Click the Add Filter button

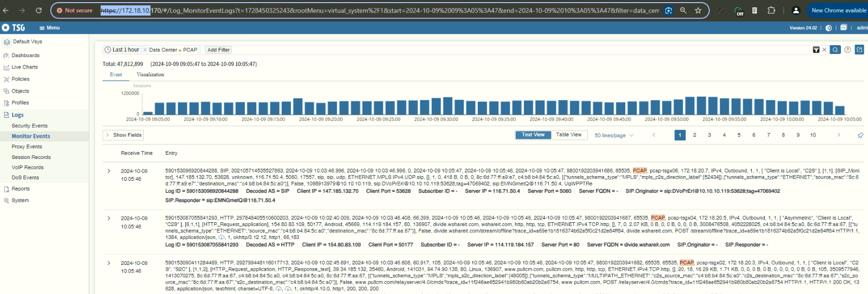pos(218,50)
